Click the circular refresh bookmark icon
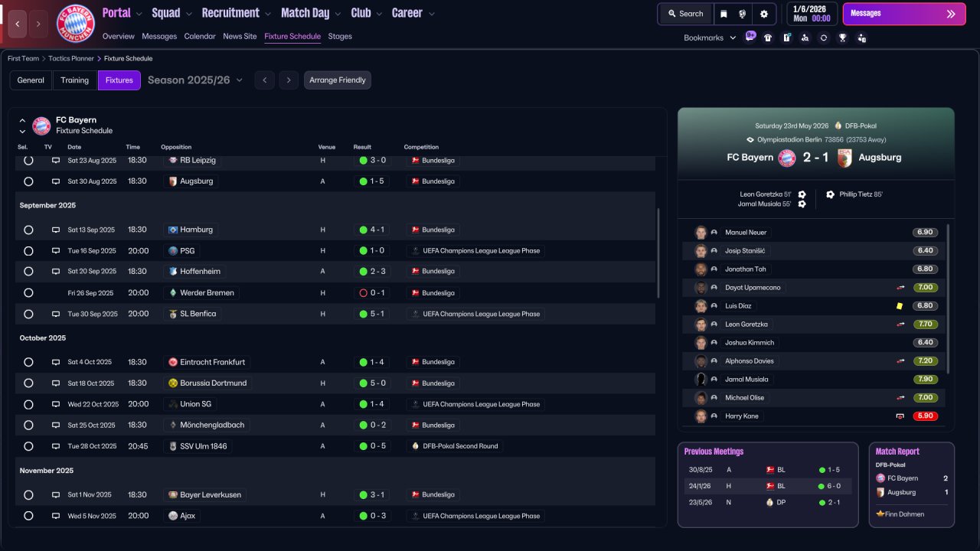 tap(824, 37)
